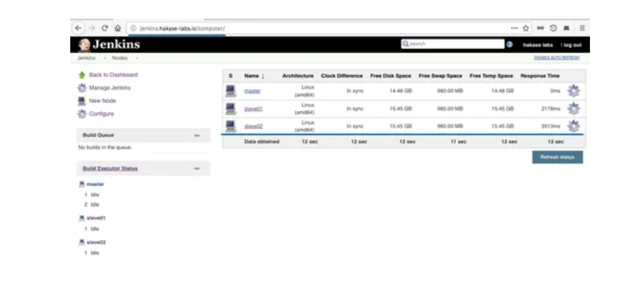Viewport: 644px width, 285px height.
Task: Open configure gear for slave01 node
Action: [x=573, y=108]
